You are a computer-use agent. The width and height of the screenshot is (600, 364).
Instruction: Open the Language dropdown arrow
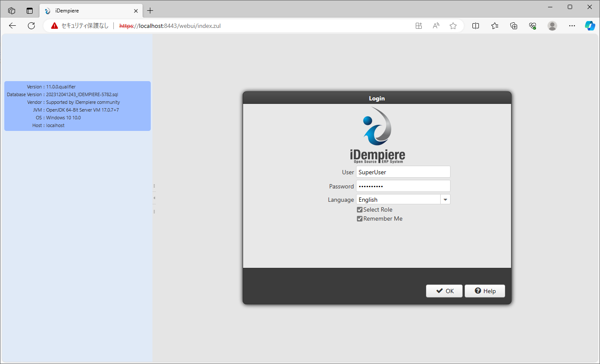pyautogui.click(x=445, y=200)
